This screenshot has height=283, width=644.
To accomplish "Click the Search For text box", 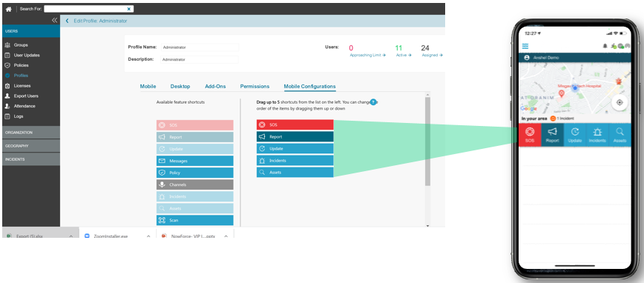I will click(88, 9).
